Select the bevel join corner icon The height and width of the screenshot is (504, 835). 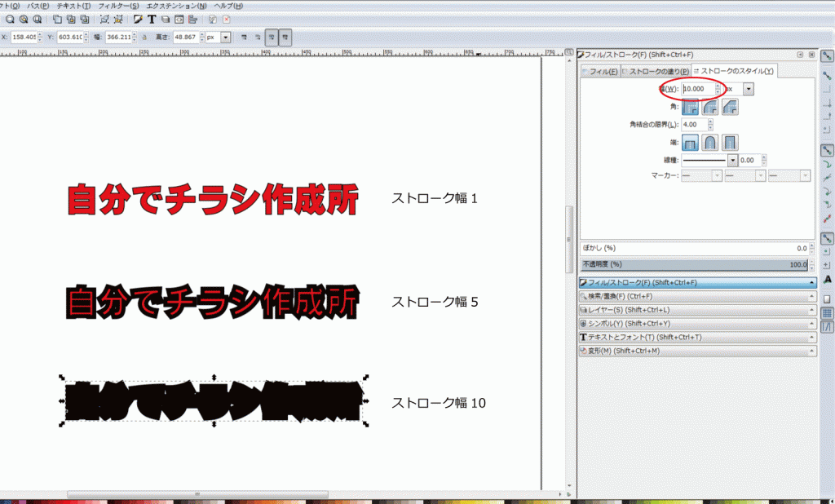[731, 106]
